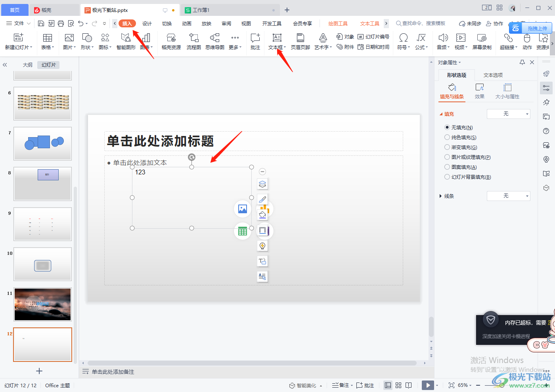Click the zoom slider handle

point(502,385)
